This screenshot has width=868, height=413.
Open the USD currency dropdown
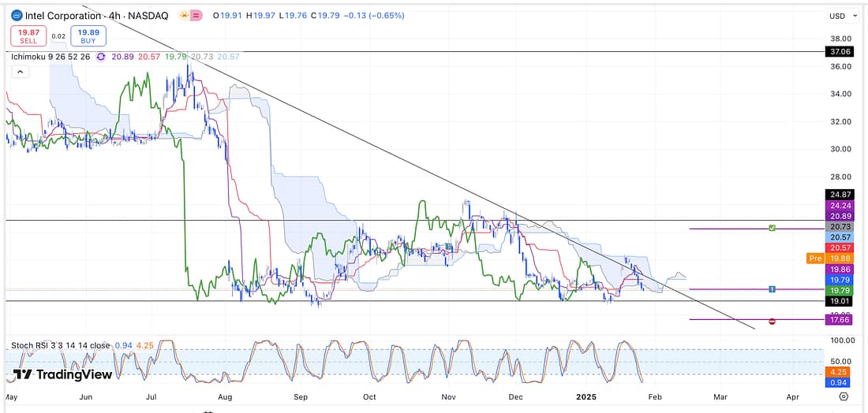point(839,16)
